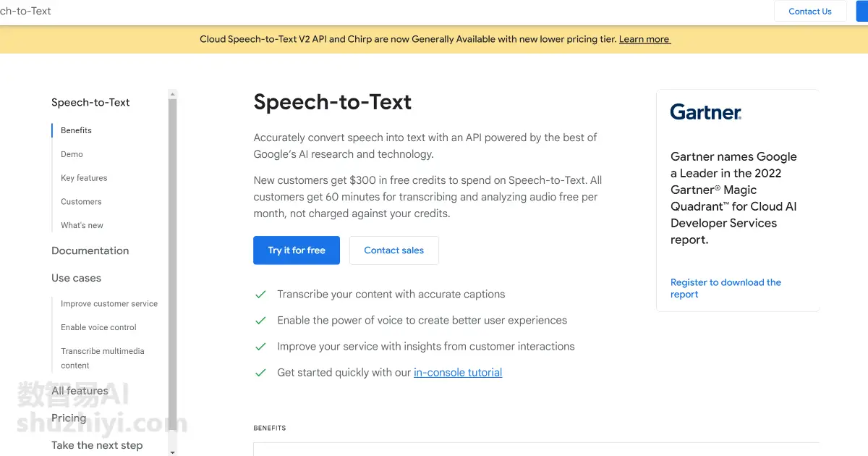The height and width of the screenshot is (456, 868).
Task: Open the Learn more banner link
Action: click(644, 39)
